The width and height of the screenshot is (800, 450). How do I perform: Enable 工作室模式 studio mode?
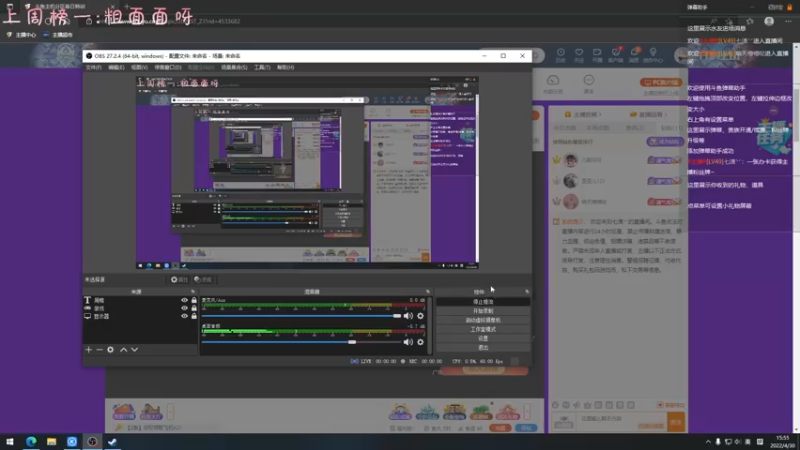(x=483, y=330)
